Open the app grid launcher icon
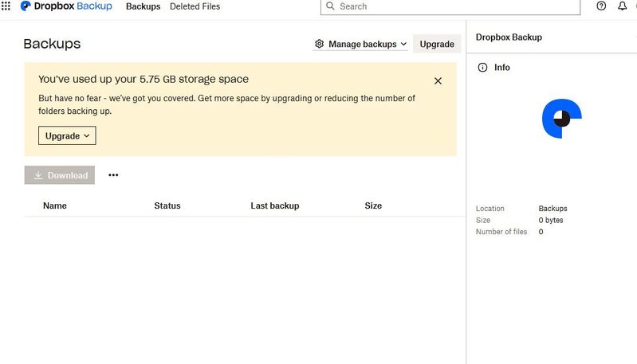The height and width of the screenshot is (364, 637). click(6, 6)
